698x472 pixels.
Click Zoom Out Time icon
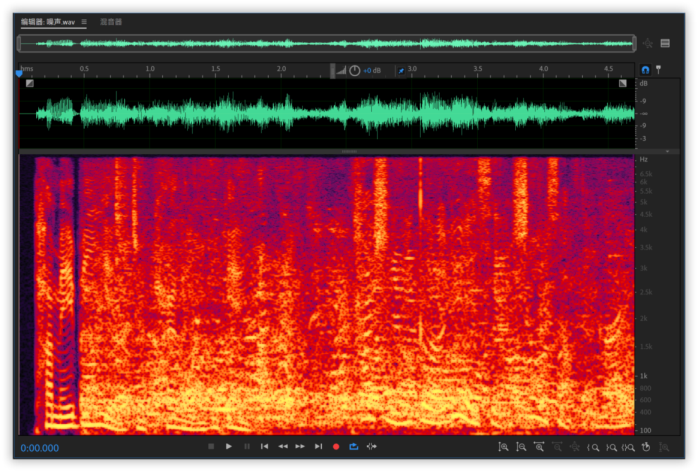coord(557,447)
